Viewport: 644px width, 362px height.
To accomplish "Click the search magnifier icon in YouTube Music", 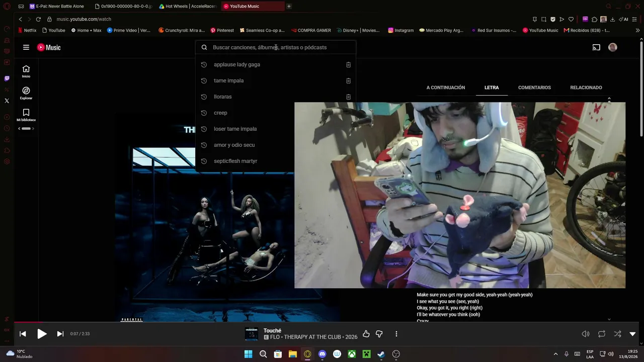I will (204, 47).
